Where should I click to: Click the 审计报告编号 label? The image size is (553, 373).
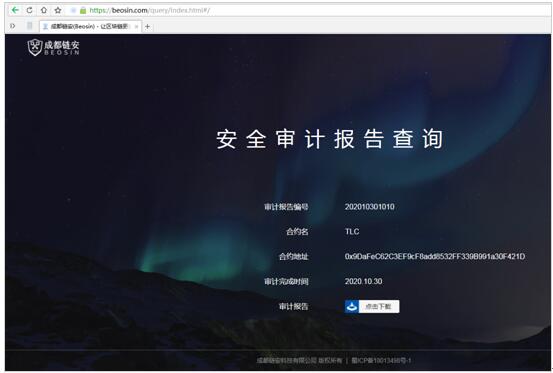(286, 207)
